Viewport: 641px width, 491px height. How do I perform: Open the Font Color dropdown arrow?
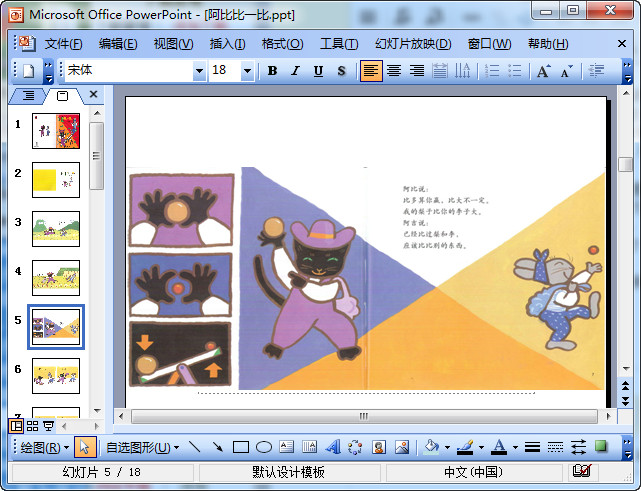[x=515, y=447]
